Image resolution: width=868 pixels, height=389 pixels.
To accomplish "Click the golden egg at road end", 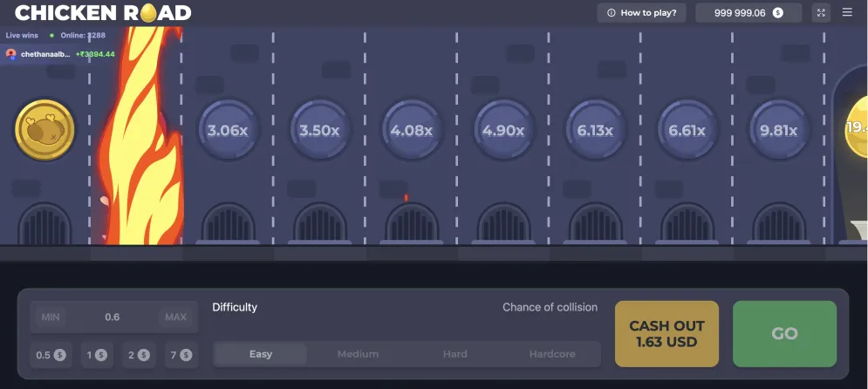I will click(x=857, y=127).
